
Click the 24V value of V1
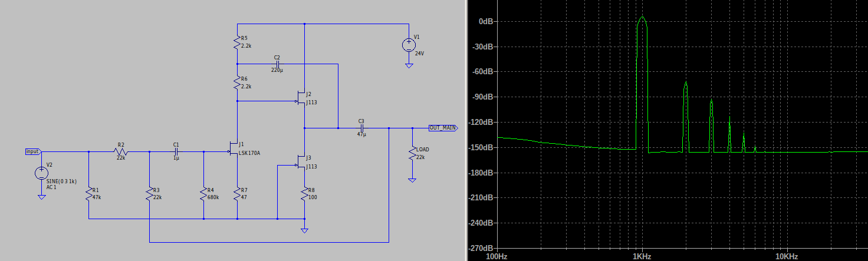(x=419, y=53)
